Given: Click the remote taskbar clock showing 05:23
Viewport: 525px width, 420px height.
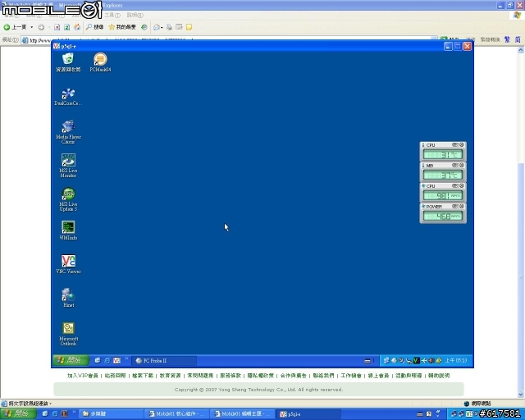Looking at the screenshot, I should 456,360.
